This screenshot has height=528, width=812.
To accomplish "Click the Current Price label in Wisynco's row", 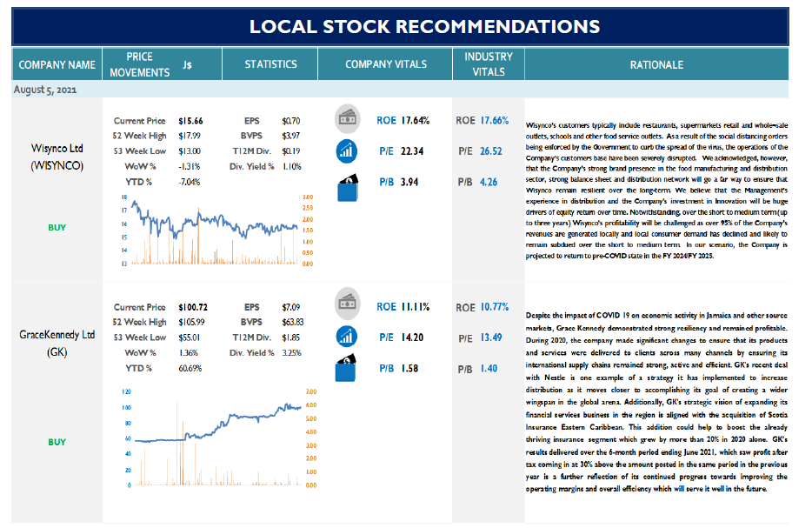I will (x=140, y=121).
